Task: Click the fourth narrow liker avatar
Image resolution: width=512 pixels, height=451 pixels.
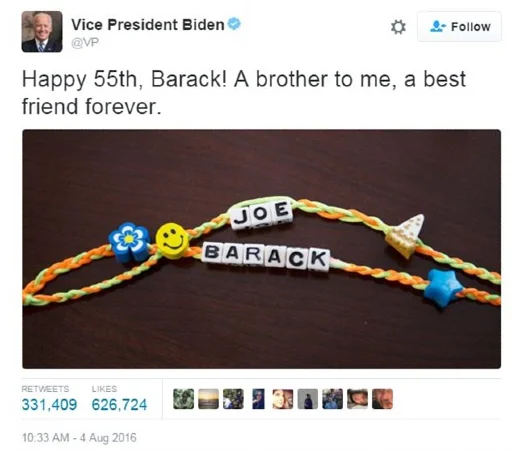Action: coord(258,399)
